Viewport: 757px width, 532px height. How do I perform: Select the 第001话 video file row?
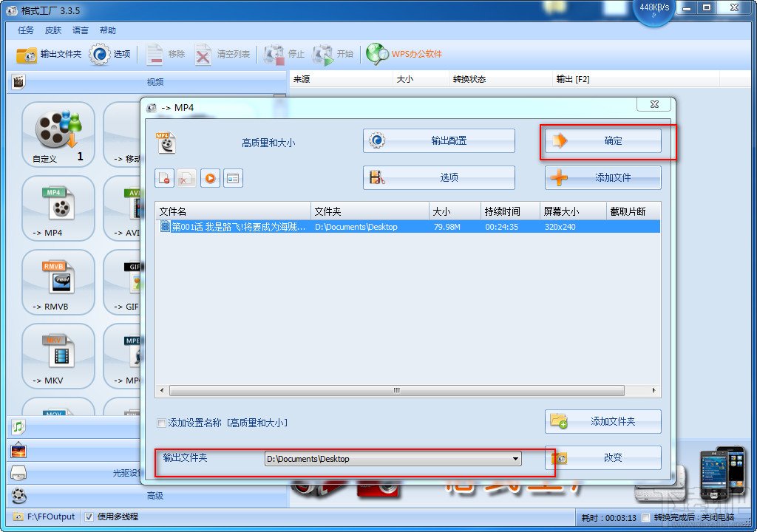(333, 226)
